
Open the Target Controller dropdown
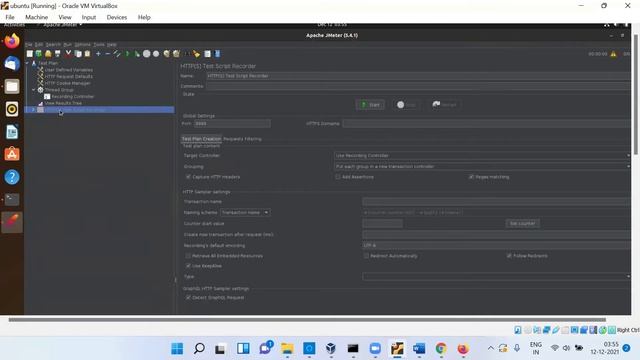pos(482,156)
